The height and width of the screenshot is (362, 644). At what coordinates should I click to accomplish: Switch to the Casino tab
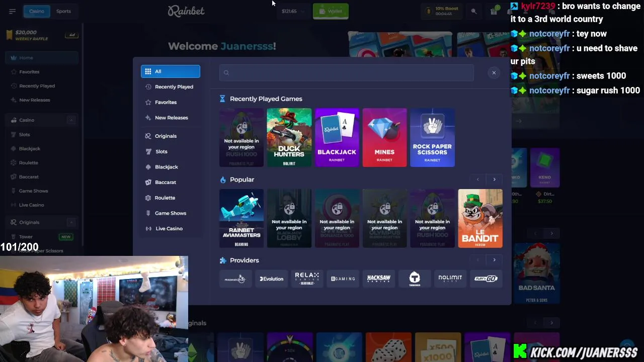(36, 11)
